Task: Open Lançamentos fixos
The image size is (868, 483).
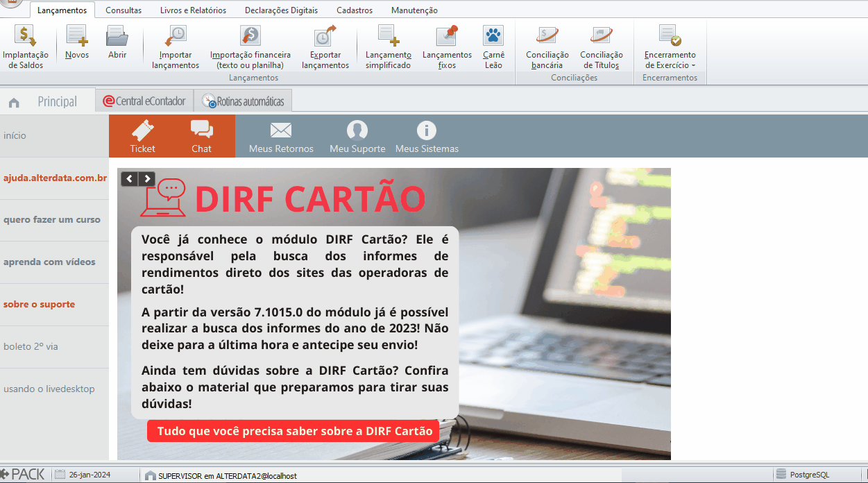Action: point(448,46)
